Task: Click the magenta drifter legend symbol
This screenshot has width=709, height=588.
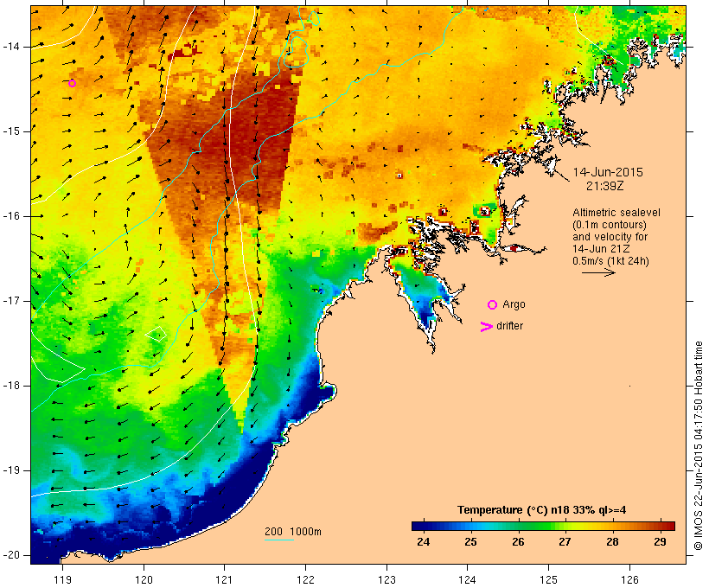Action: point(486,327)
